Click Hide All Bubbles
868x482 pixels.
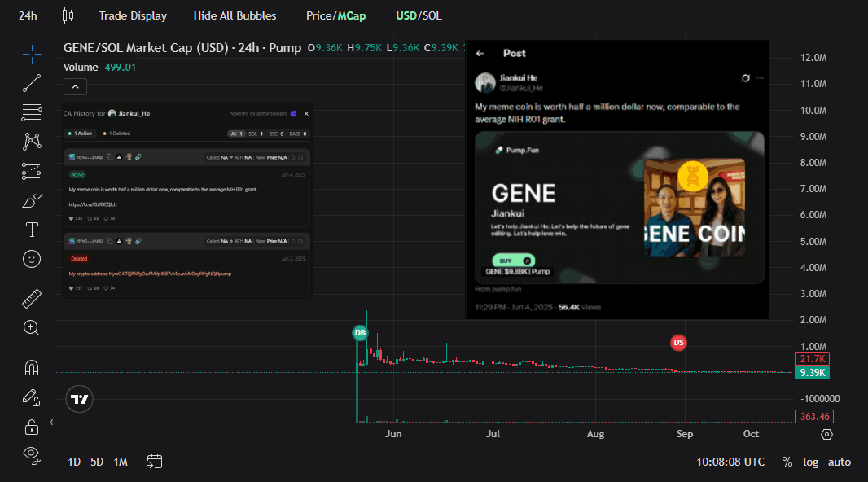pyautogui.click(x=235, y=15)
